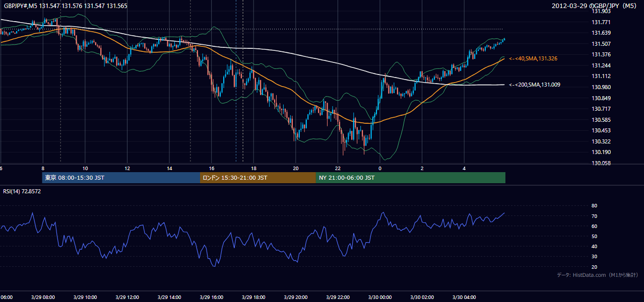Click price level 130.453 on the axis
The height and width of the screenshot is (302, 644).
coord(601,130)
